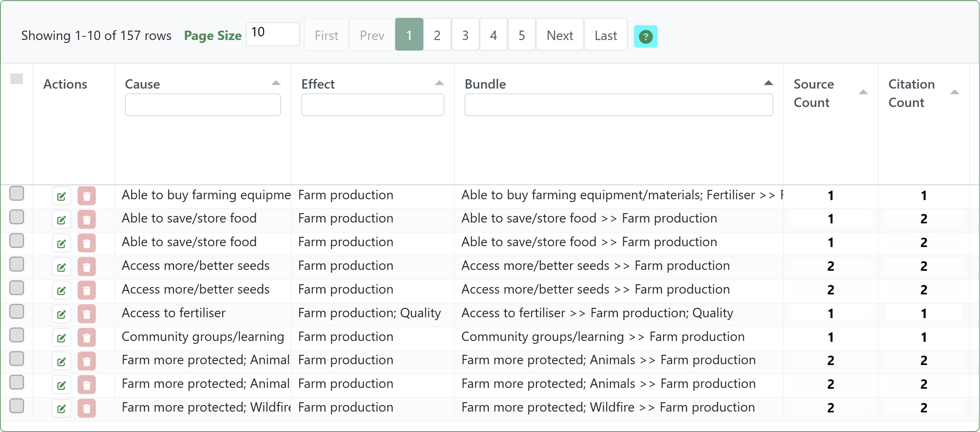Image resolution: width=980 pixels, height=432 pixels.
Task: Go to page 3 of results
Action: (465, 36)
